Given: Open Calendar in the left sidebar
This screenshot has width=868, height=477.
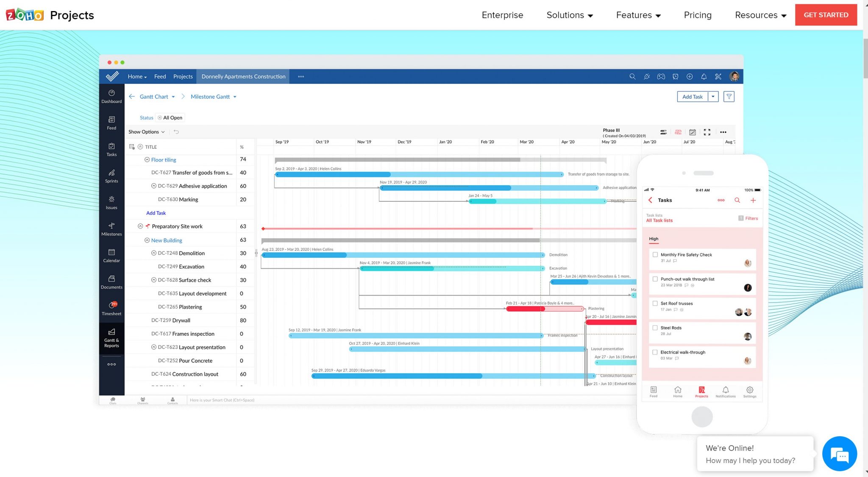Looking at the screenshot, I should (x=111, y=256).
